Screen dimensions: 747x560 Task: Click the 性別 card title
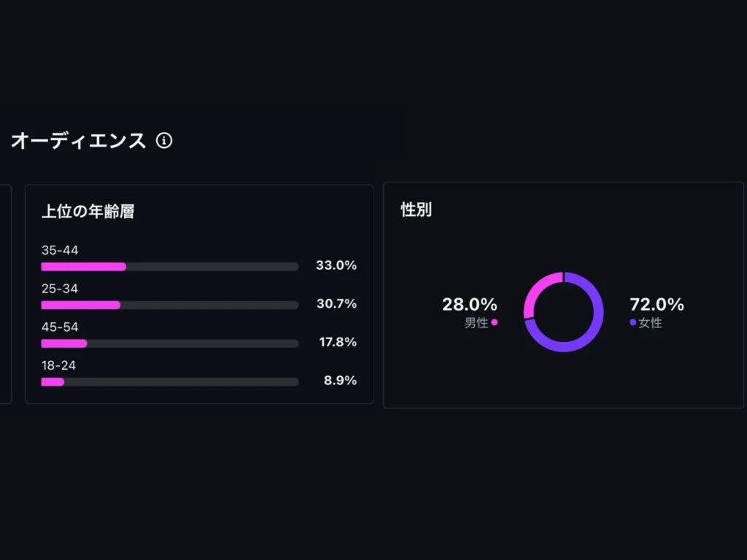pos(417,209)
